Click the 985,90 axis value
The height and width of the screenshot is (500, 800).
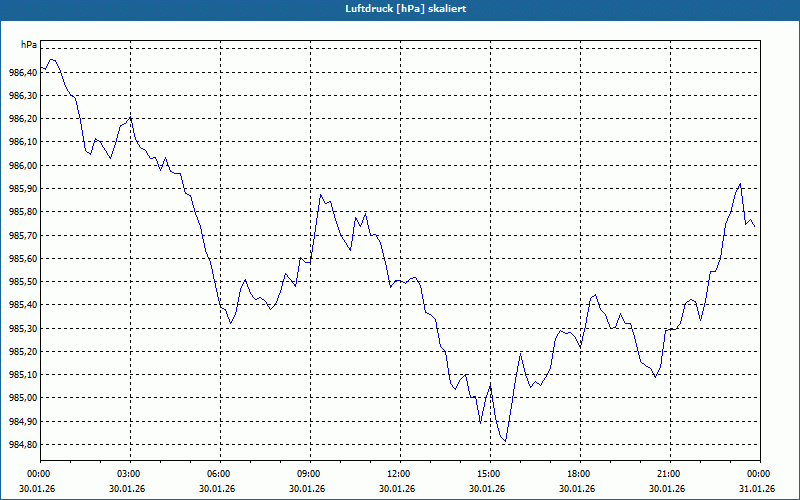23,189
